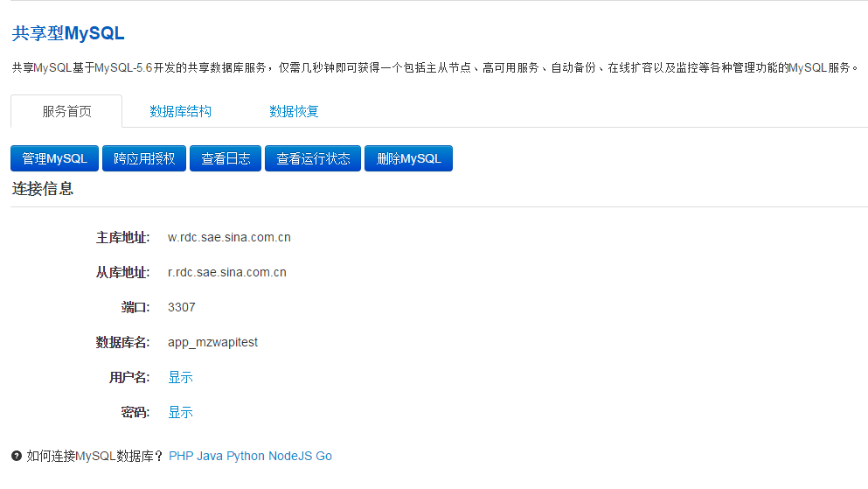
Task: Open 跨应用授权 settings
Action: click(144, 158)
